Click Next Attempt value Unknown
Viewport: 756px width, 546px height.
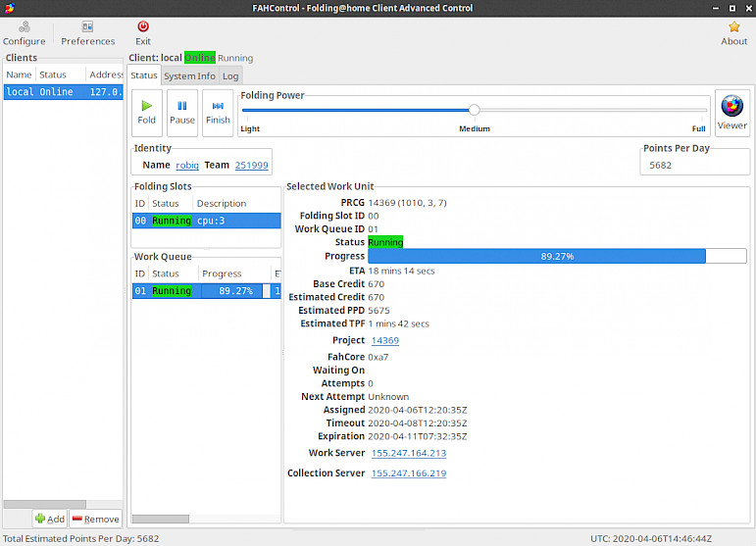coord(388,397)
